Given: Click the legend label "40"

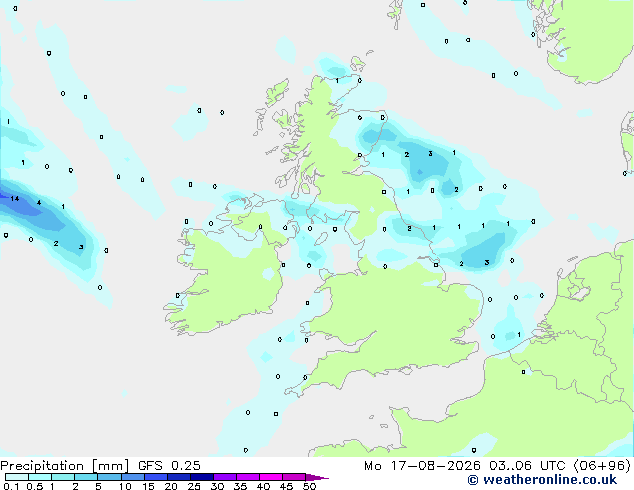Looking at the screenshot, I should (263, 486).
